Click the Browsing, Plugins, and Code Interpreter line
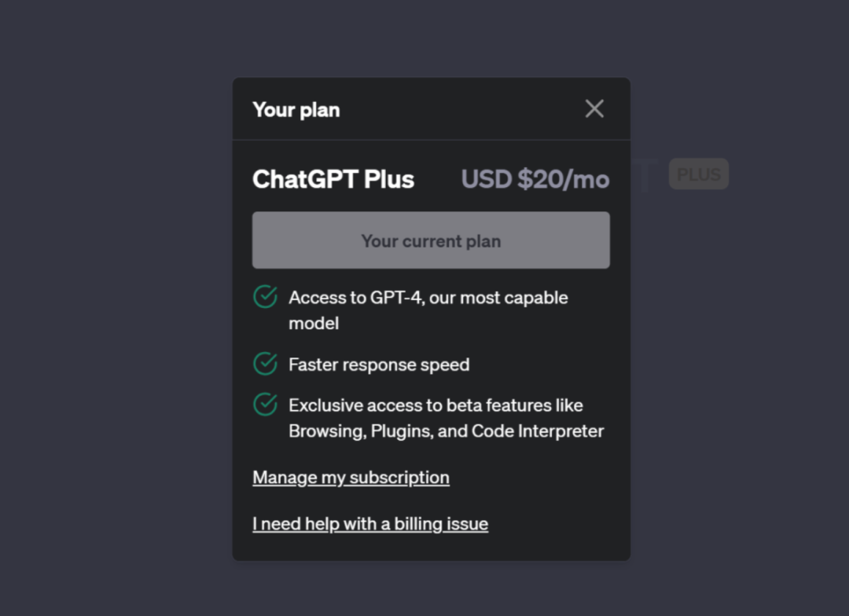Image resolution: width=849 pixels, height=616 pixels. [x=446, y=431]
